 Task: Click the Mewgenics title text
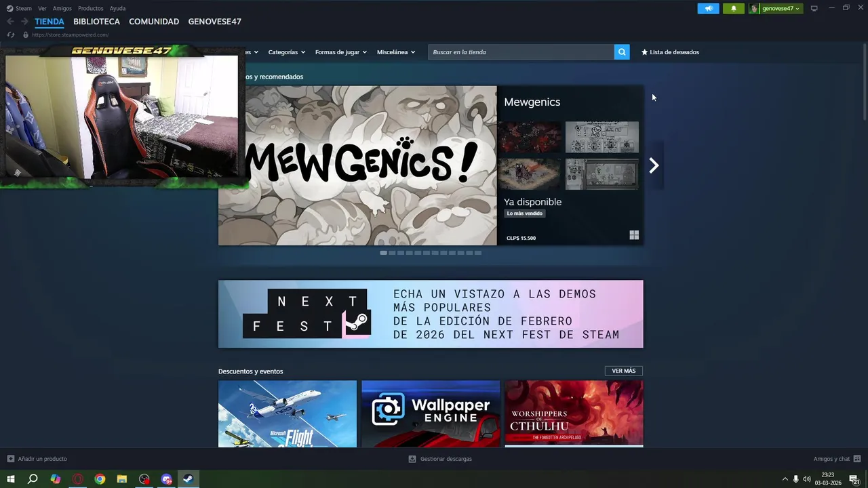click(532, 102)
